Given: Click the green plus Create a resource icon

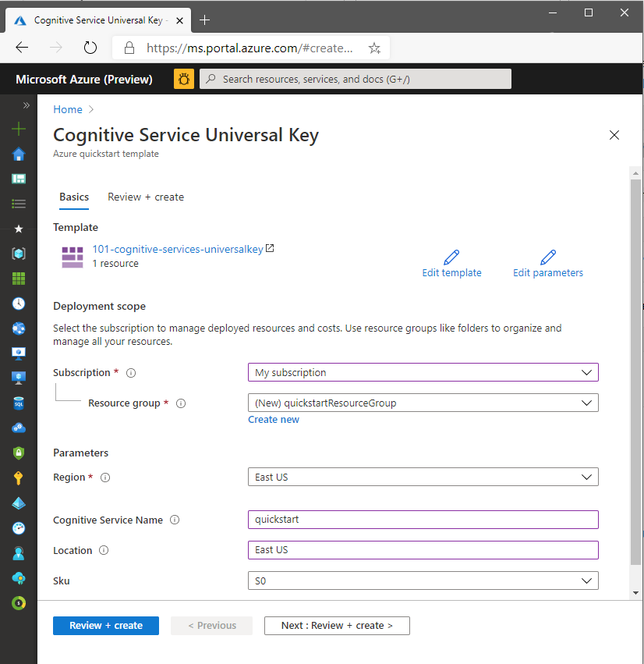Looking at the screenshot, I should [19, 129].
